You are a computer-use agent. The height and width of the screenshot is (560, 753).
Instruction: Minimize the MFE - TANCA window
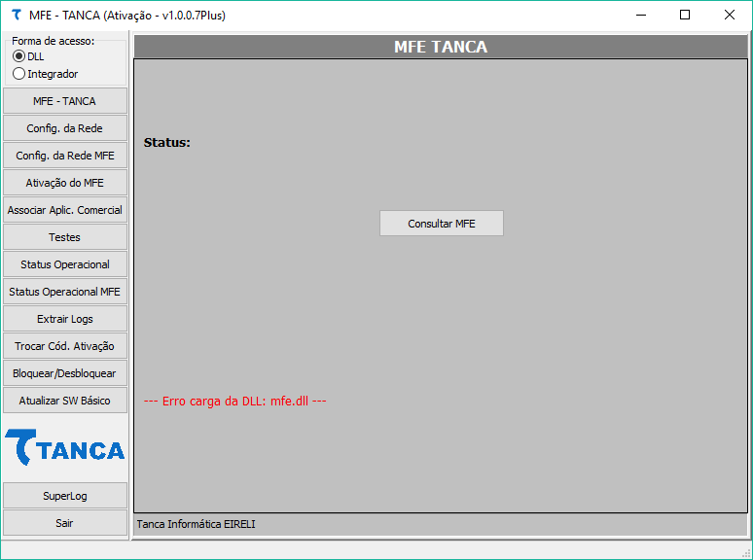640,15
